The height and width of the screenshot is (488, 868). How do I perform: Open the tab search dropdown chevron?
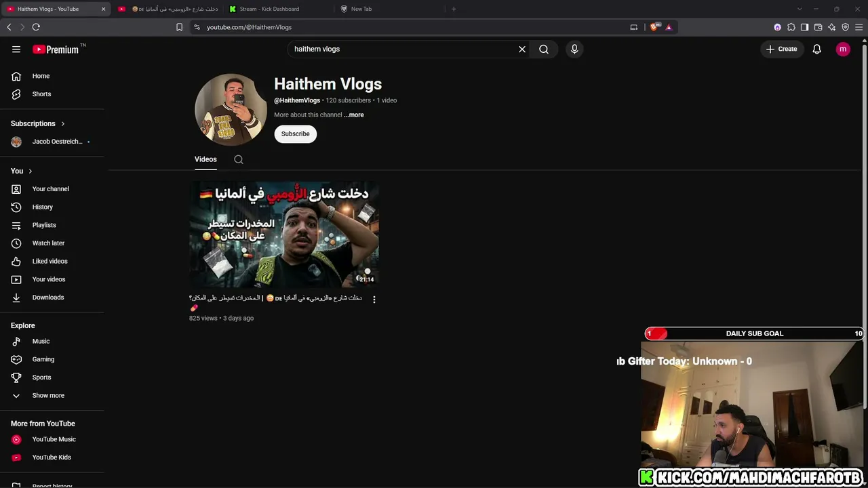800,9
